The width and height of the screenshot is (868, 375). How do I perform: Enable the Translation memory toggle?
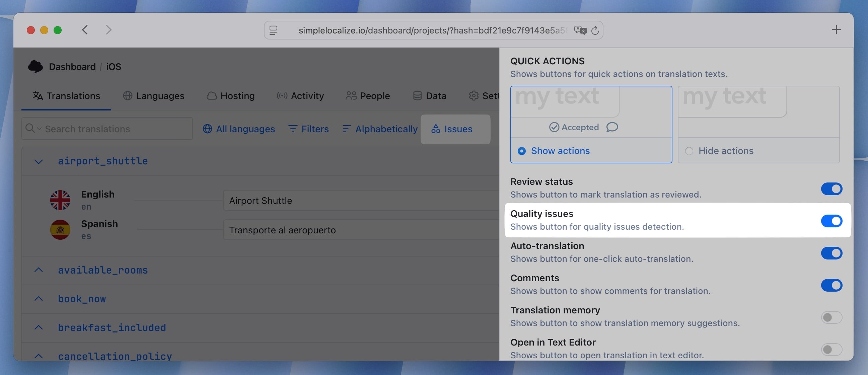(831, 317)
